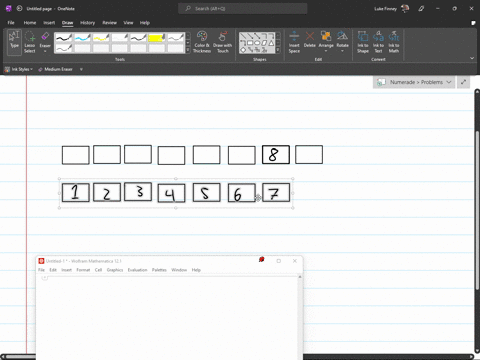Screen dimensions: 480x360
Task: Click the Mathematica app icon in title bar
Action: [x=41, y=261]
